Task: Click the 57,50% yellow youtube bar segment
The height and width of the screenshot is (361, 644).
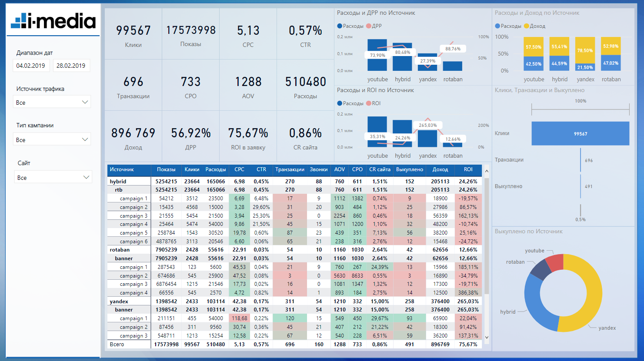Action: click(534, 47)
